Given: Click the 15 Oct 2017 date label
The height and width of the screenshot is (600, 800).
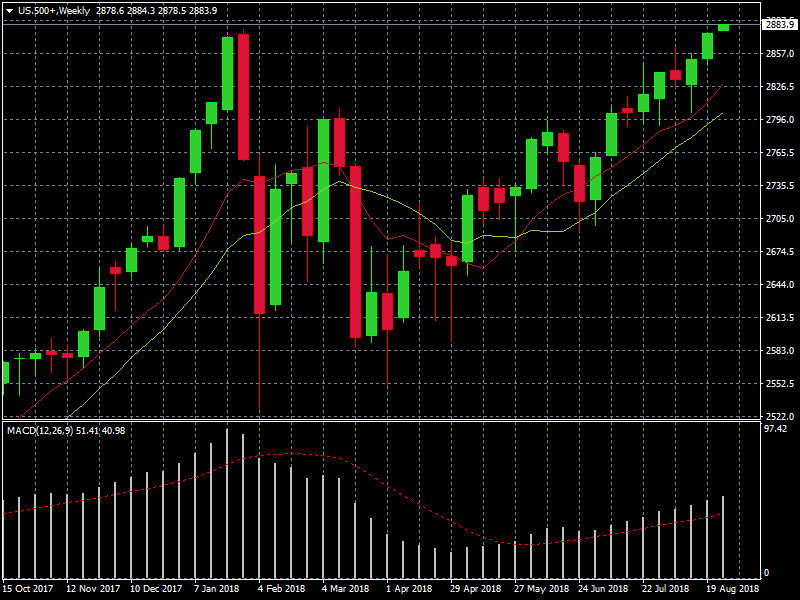Looking at the screenshot, I should click(x=27, y=590).
